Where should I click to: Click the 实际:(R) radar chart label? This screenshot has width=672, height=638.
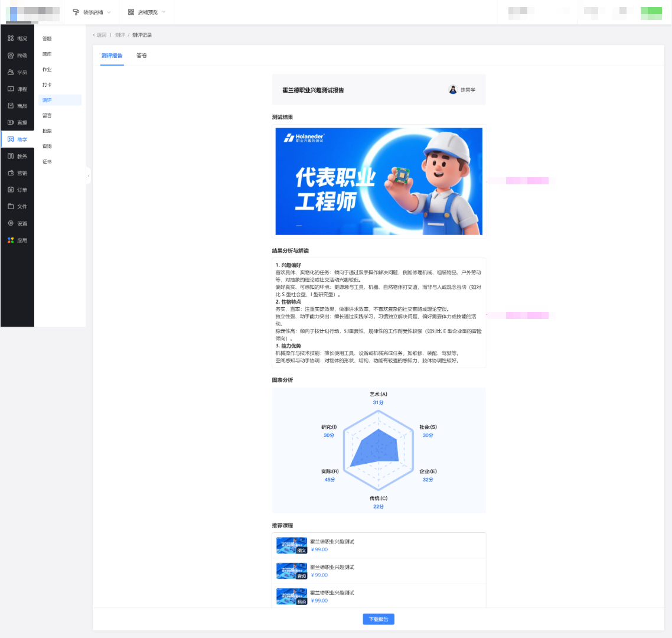(x=330, y=471)
